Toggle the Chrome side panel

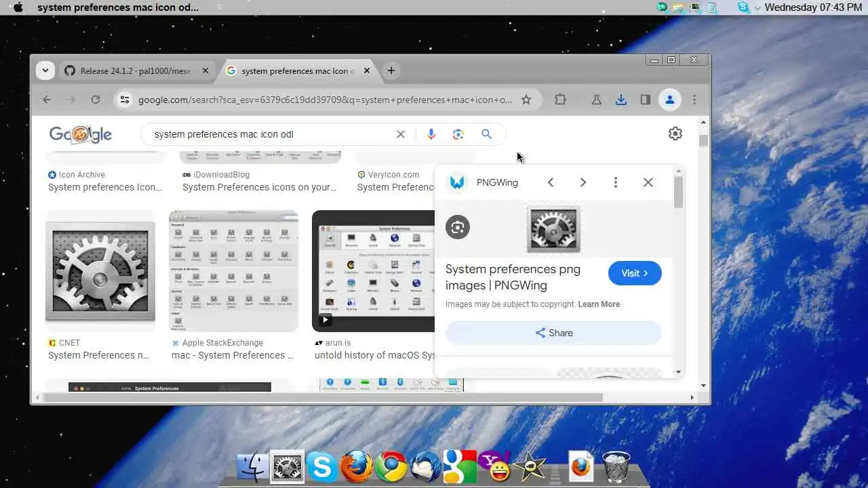pyautogui.click(x=646, y=100)
